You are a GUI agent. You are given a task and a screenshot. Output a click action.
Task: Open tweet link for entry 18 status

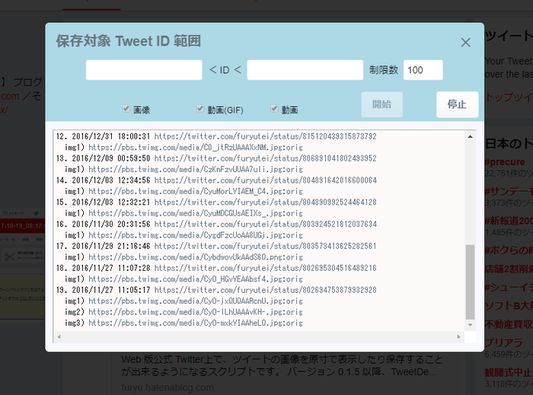(x=265, y=268)
